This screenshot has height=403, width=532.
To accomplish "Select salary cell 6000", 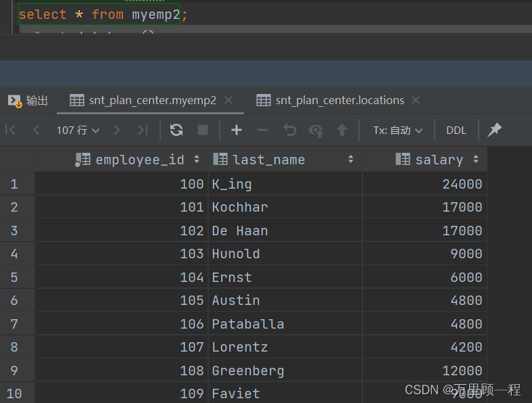I will click(425, 277).
